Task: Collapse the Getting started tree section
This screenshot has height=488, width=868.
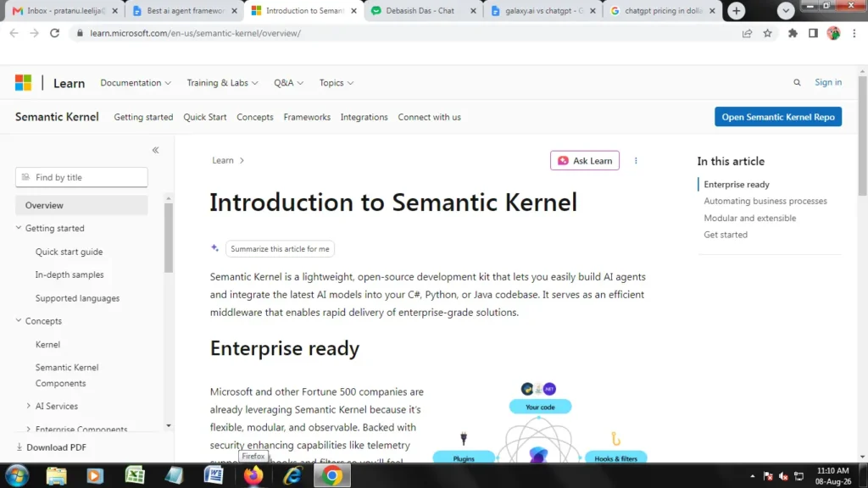Action: (x=19, y=227)
